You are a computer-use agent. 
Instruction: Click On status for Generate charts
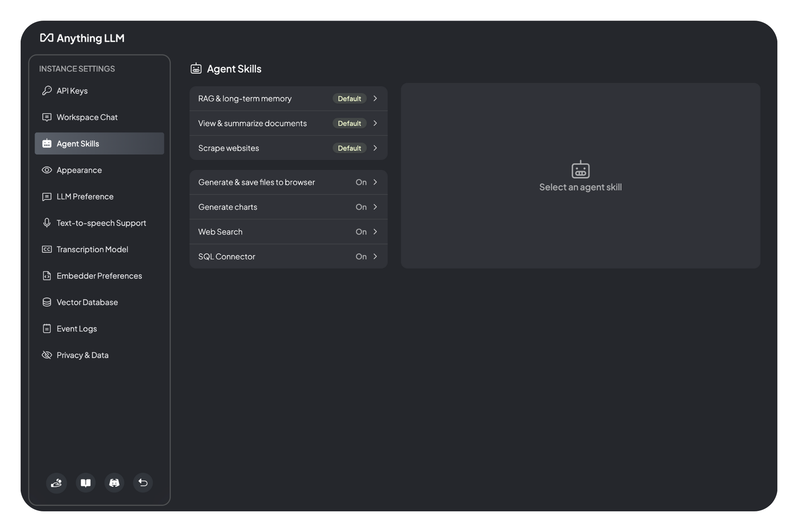point(361,207)
